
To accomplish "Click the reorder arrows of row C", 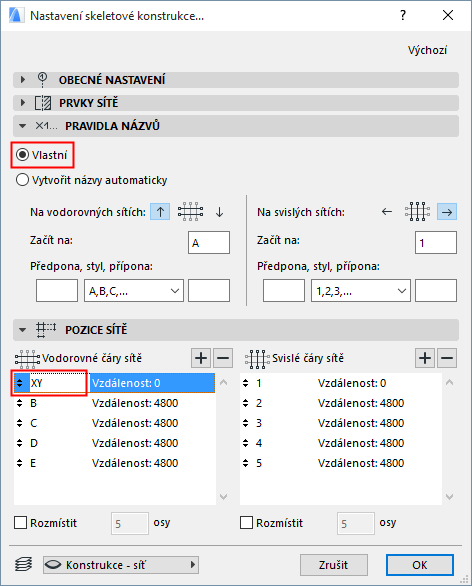I will click(x=20, y=423).
